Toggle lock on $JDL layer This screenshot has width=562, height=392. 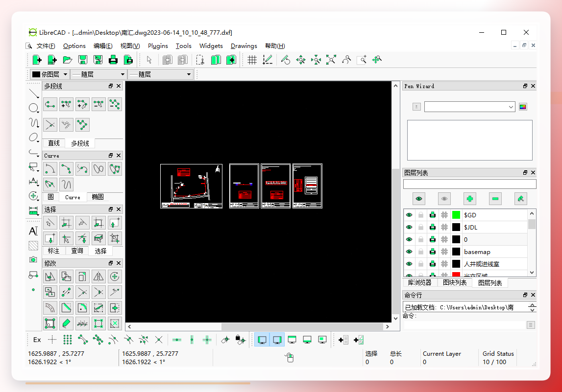tap(421, 228)
